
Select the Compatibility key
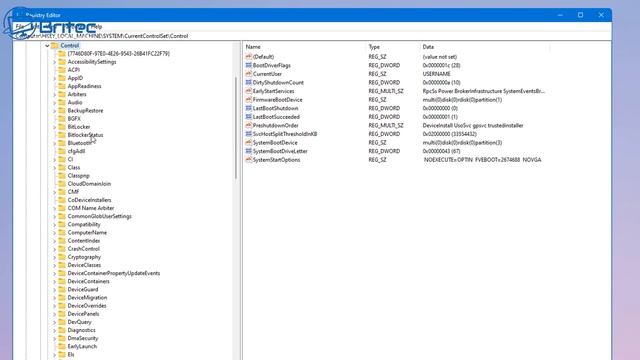coord(84,224)
